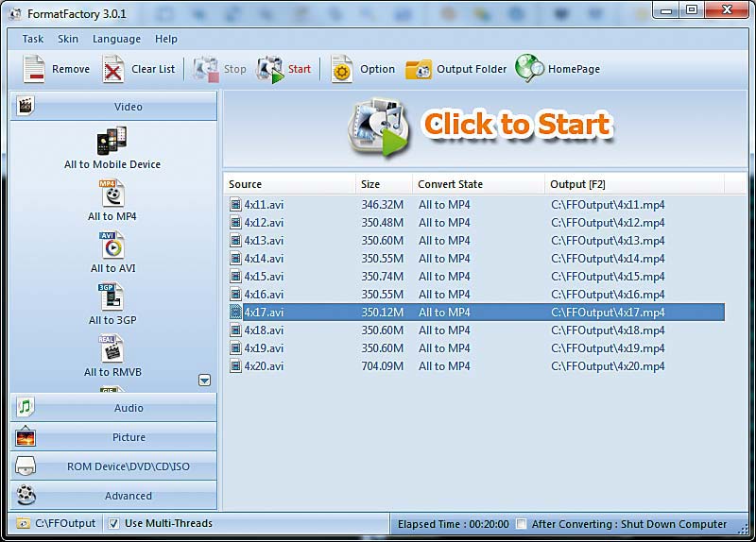This screenshot has width=756, height=542.
Task: Click the film icon beside 4x12.avi
Action: (x=235, y=223)
